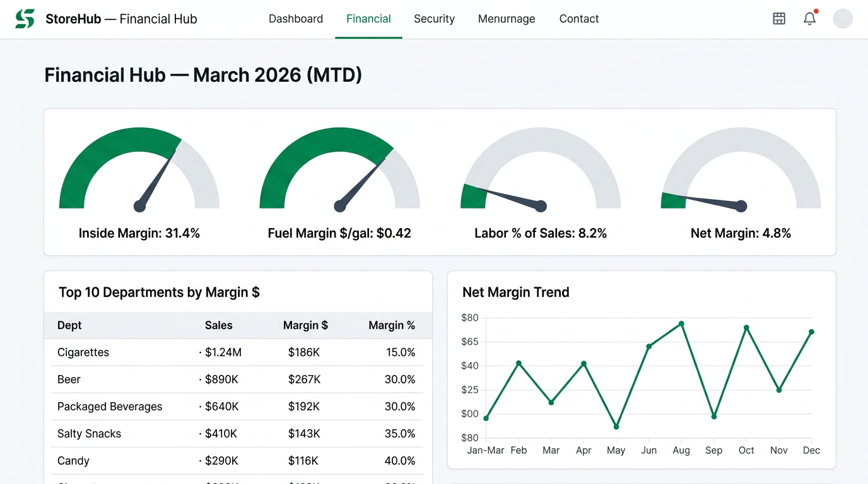Click the $890K sales value
Image resolution: width=868 pixels, height=484 pixels.
(222, 379)
